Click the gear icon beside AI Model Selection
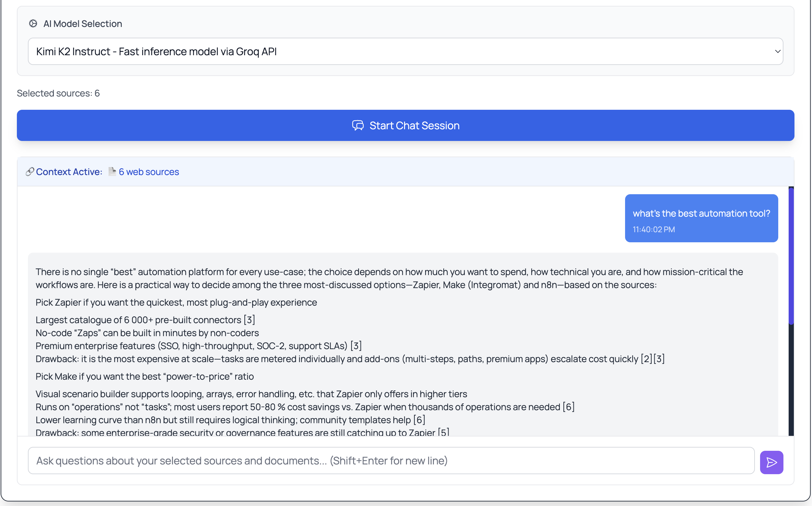 point(33,23)
